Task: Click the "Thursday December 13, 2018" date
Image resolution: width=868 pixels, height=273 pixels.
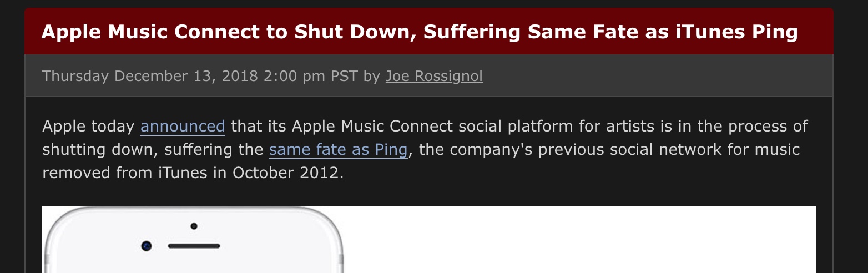Action: (x=150, y=76)
